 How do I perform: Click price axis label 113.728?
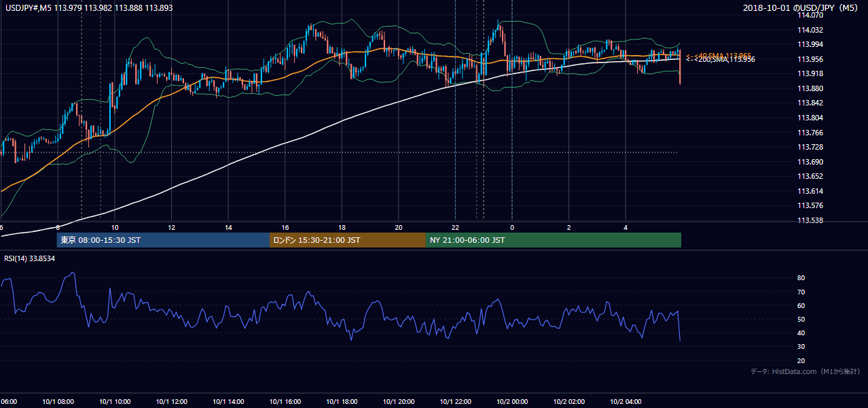pyautogui.click(x=810, y=147)
